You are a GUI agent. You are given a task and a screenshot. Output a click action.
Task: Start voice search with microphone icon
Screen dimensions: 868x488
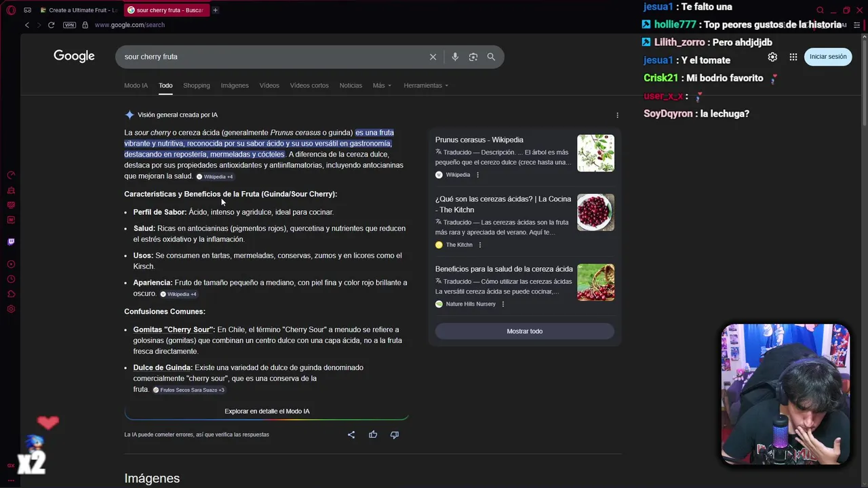tap(455, 57)
